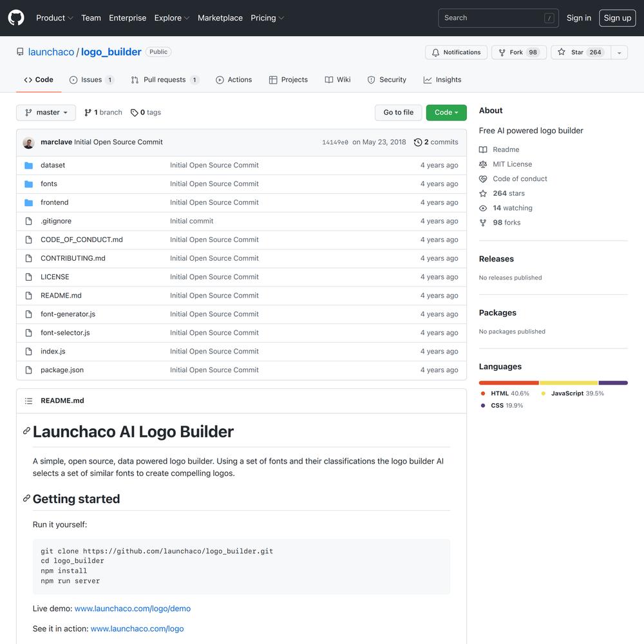Screen dimensions: 644x644
Task: Expand the Product menu
Action: pos(54,18)
